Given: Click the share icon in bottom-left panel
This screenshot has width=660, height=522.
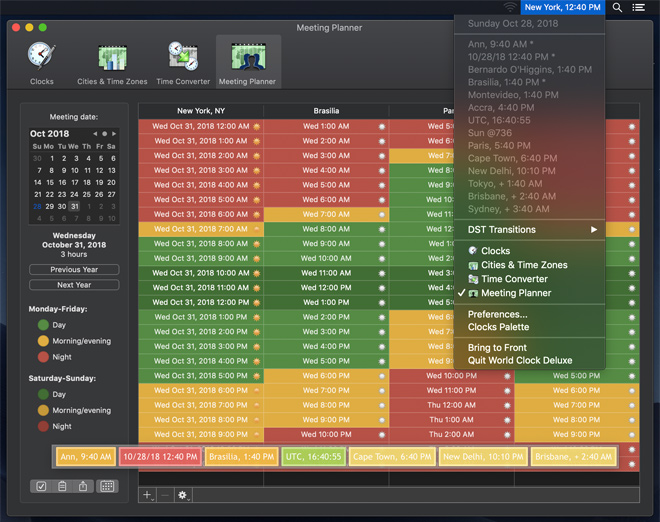Looking at the screenshot, I should pos(83,486).
